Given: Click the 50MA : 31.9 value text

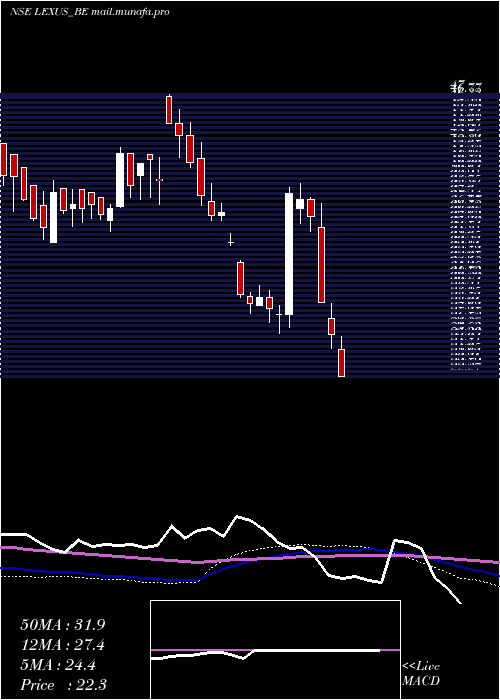Looking at the screenshot, I should [62, 625].
